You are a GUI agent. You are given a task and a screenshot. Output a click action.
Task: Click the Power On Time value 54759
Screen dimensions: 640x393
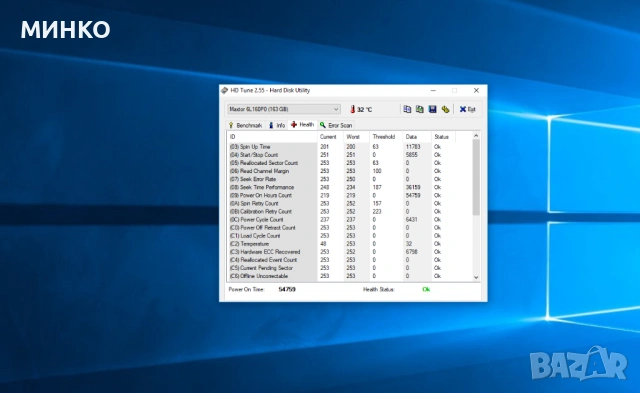287,289
